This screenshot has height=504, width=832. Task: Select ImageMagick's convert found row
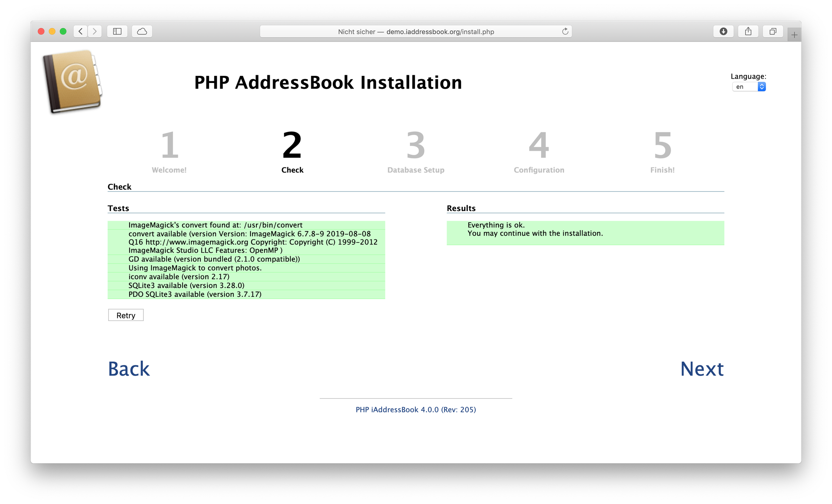click(246, 225)
